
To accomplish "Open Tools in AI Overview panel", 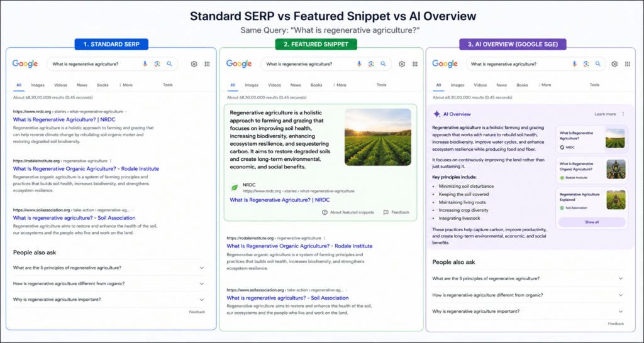I will 595,85.
